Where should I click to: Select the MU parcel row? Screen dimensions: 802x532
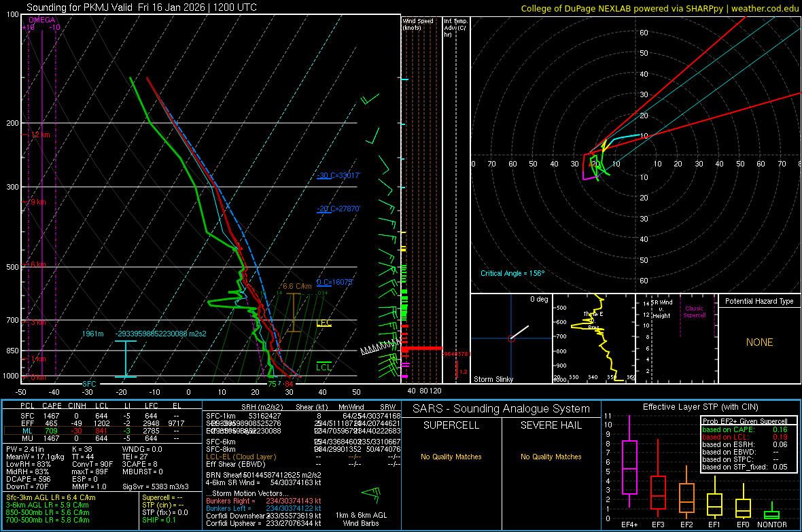point(103,438)
